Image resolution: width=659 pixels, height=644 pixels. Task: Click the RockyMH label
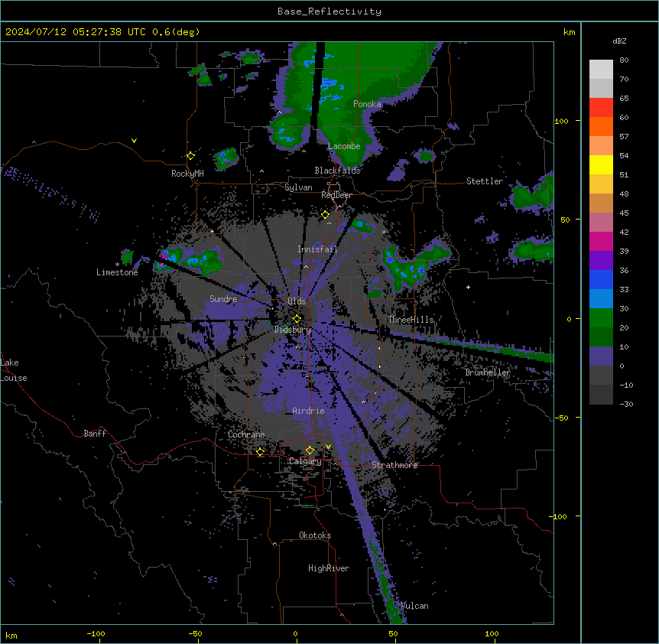(187, 174)
